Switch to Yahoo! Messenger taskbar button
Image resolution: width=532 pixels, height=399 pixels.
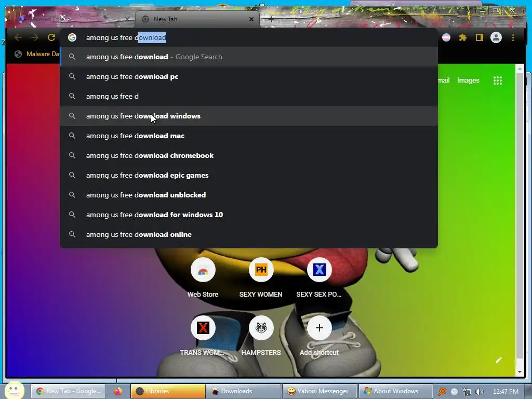coord(320,391)
